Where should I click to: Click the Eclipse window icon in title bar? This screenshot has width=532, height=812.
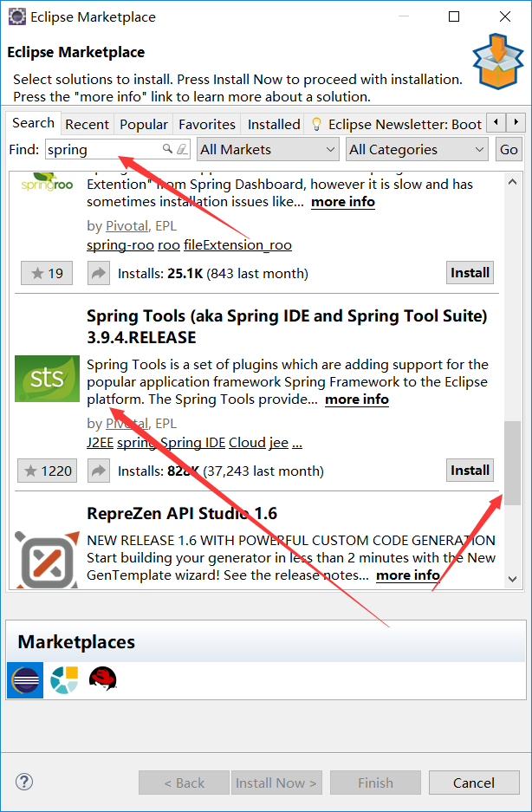click(x=17, y=16)
